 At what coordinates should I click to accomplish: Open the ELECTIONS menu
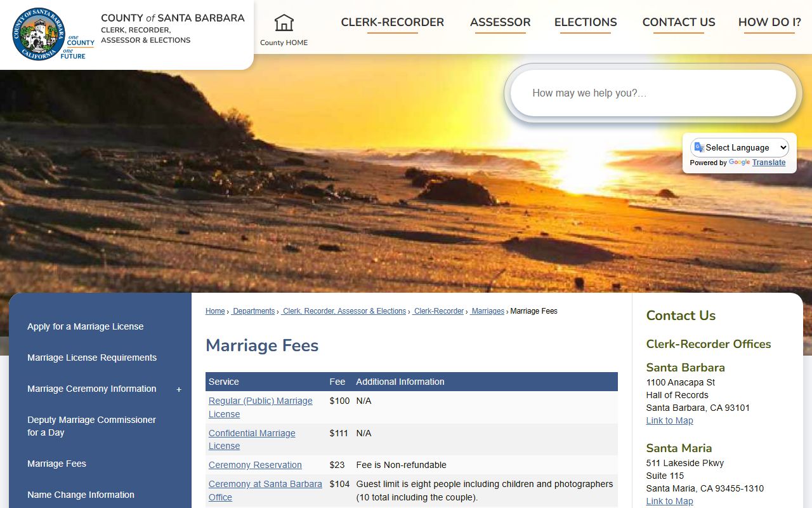point(586,22)
